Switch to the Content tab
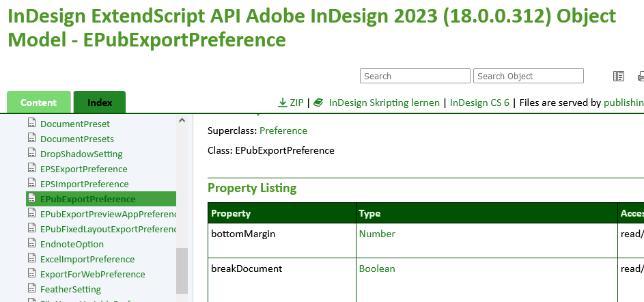 point(38,102)
